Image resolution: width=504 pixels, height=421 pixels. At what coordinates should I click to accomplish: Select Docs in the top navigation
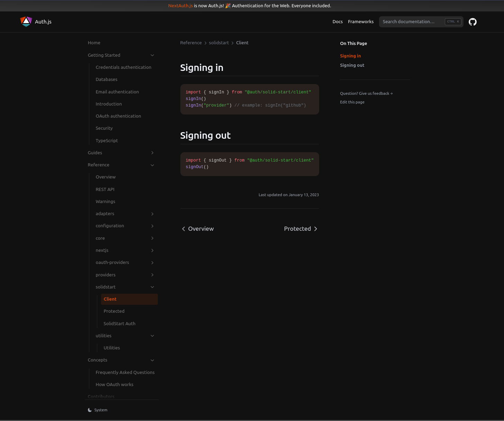pos(337,21)
